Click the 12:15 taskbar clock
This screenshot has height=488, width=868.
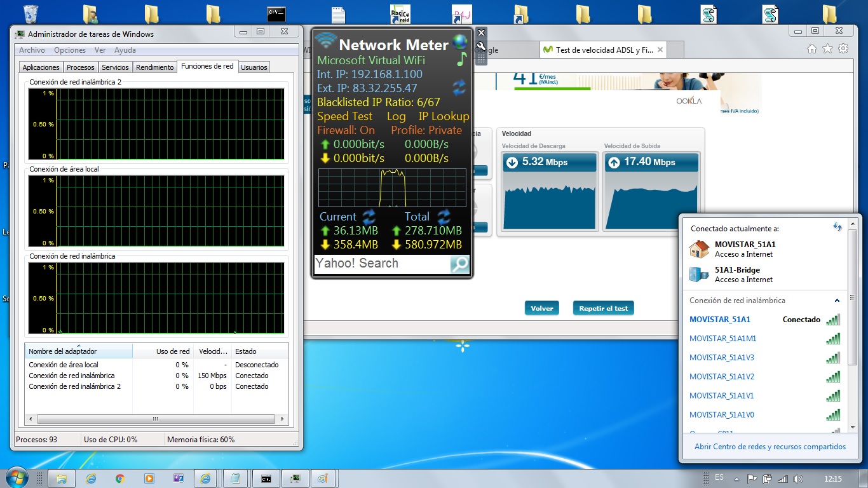(832, 479)
